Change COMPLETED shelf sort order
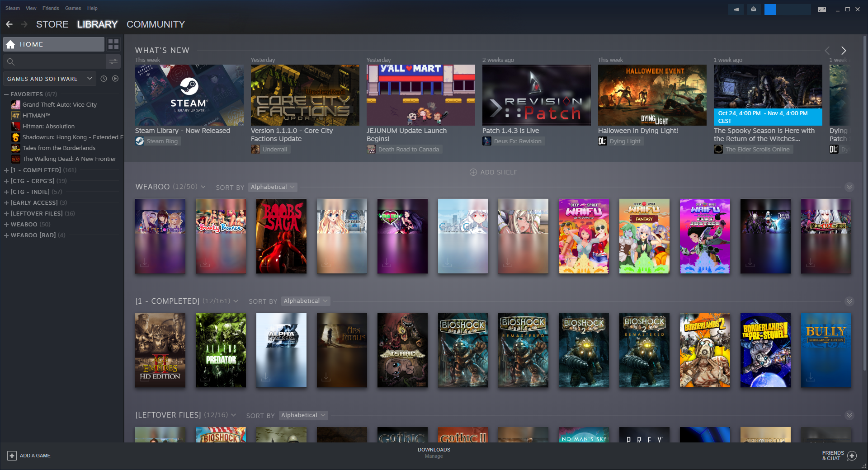Viewport: 868px width, 470px height. 306,301
